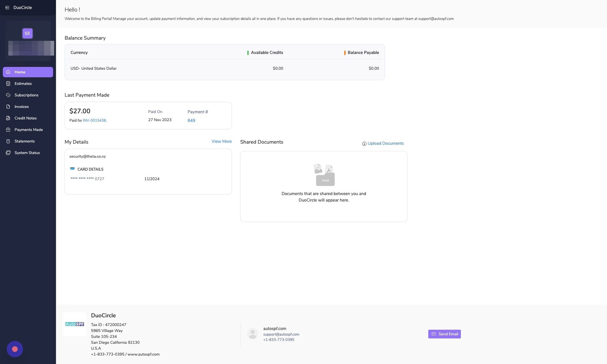607x364 pixels.
Task: Click the Upload Documents link
Action: coord(385,143)
